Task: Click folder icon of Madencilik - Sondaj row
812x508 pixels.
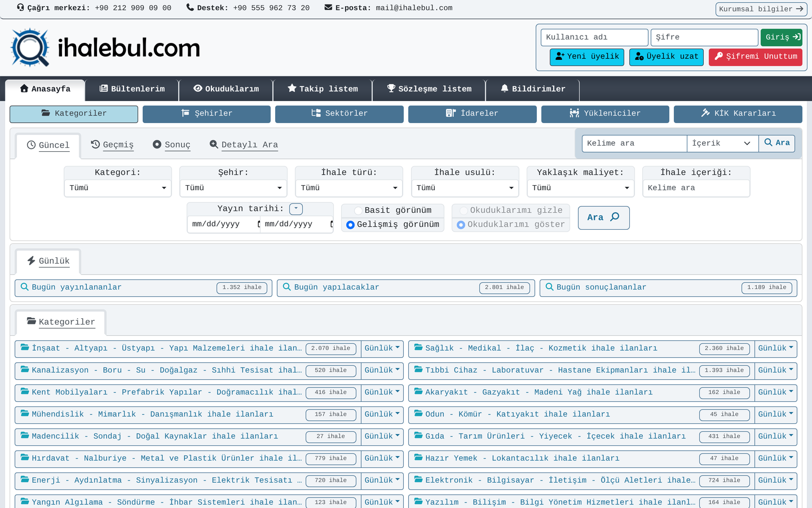Action: (25, 436)
